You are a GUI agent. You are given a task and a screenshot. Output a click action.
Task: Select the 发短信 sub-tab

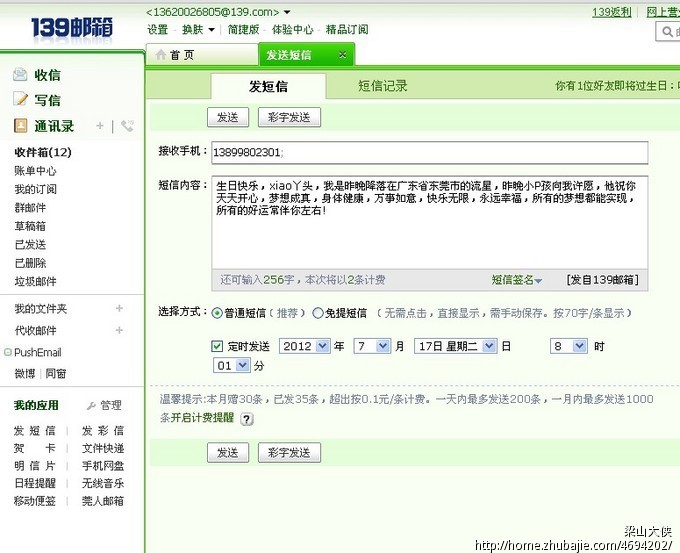[x=268, y=86]
